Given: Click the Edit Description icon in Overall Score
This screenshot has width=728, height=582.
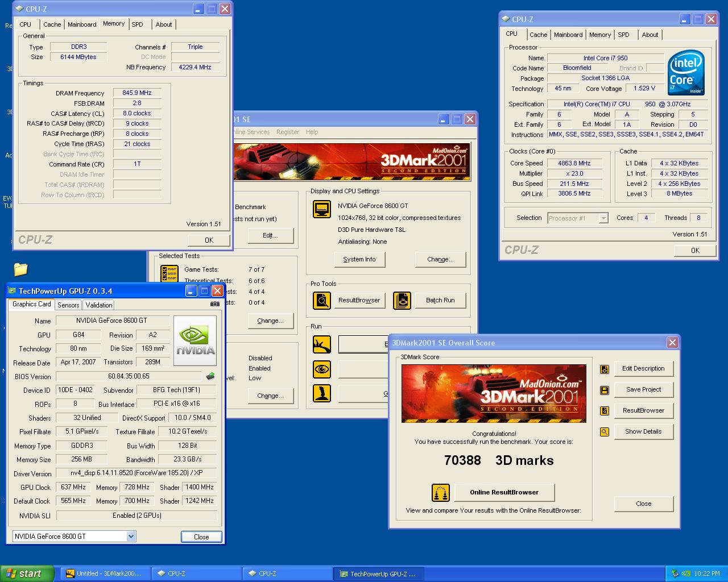Looking at the screenshot, I should (x=605, y=369).
